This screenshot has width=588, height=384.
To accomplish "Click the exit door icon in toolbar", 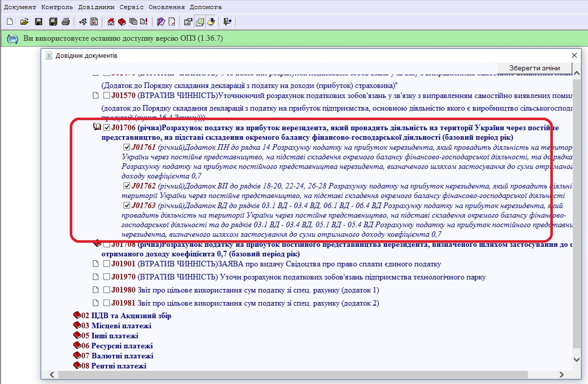I will (x=227, y=22).
